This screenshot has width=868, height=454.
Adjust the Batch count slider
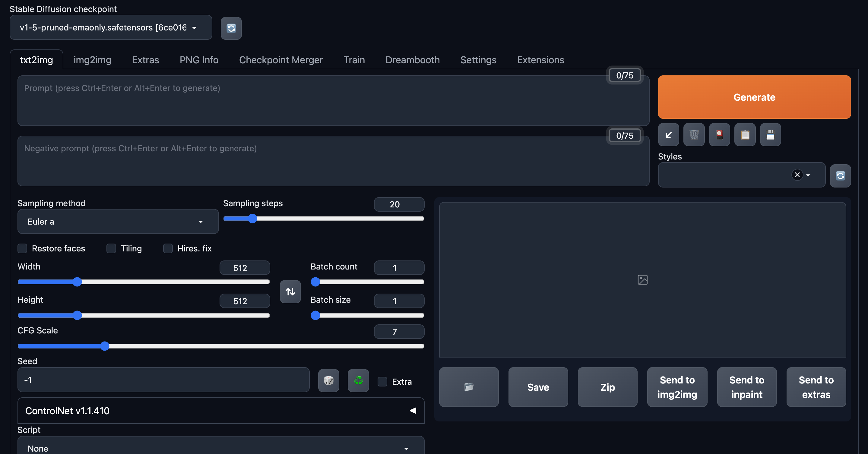point(367,282)
